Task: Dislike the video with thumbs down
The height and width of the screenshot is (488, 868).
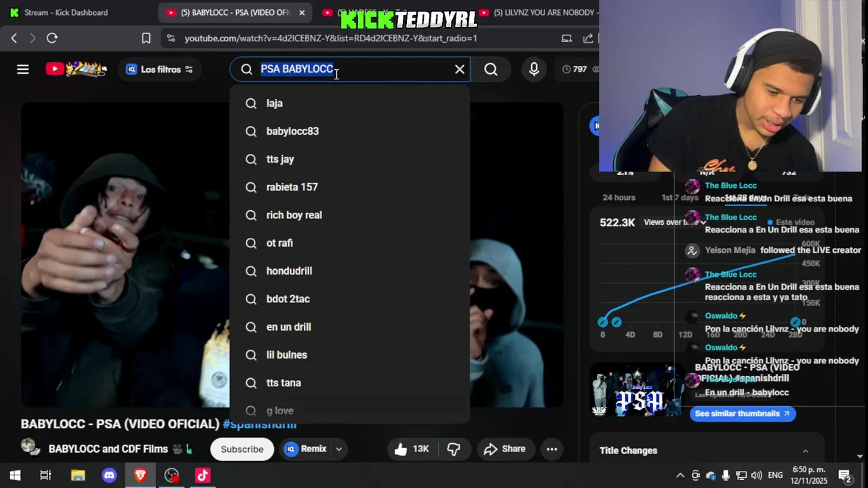Action: (x=454, y=449)
